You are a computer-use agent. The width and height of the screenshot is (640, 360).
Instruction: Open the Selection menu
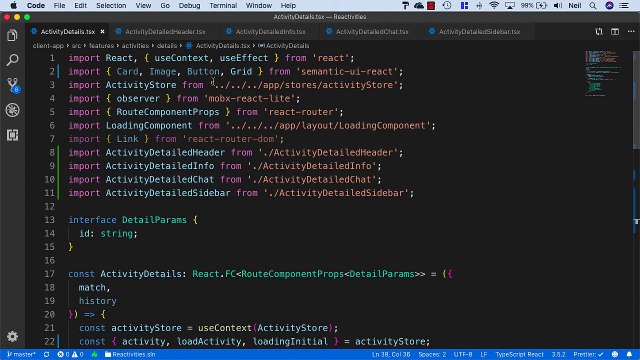(x=111, y=5)
